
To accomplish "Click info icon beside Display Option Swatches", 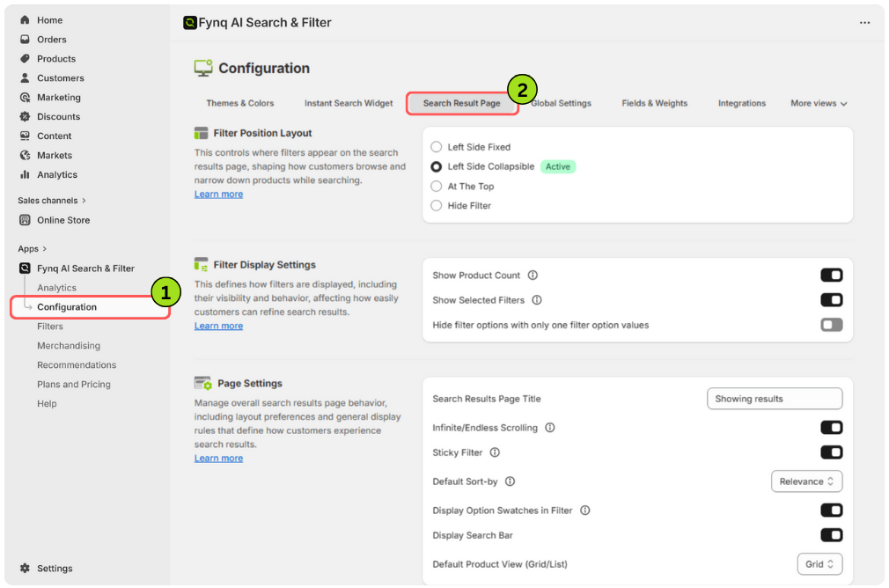I will [584, 511].
